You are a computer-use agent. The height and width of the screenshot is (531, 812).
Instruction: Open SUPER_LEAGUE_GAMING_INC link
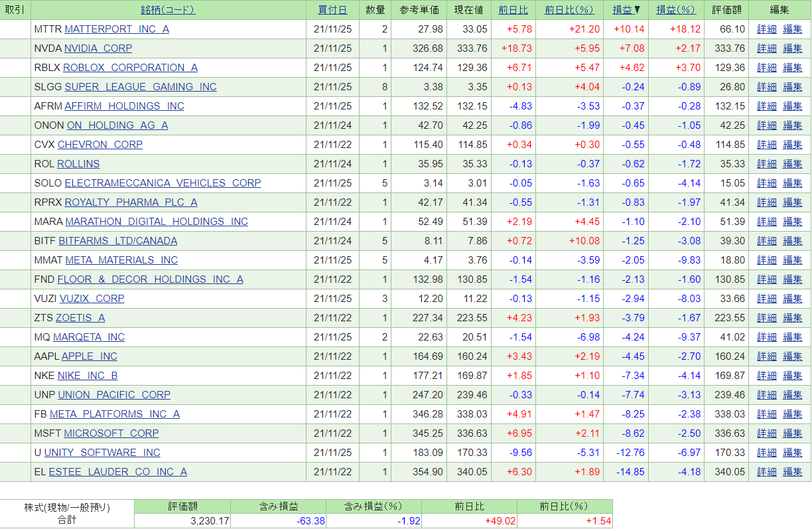pos(141,87)
